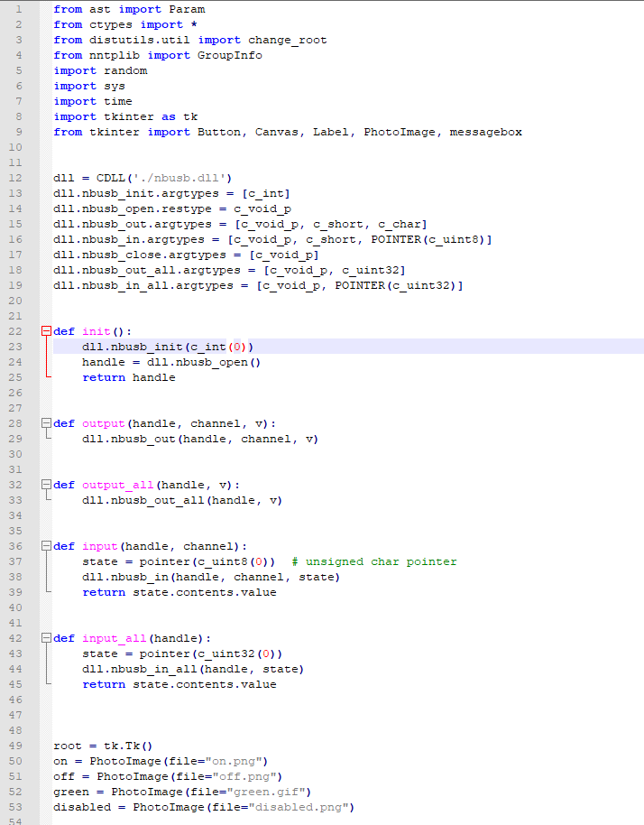Screen dimensions: 644x825
Task: Click 'dll.nbusb_out(handle, channel, v)' line
Action: 200,439
